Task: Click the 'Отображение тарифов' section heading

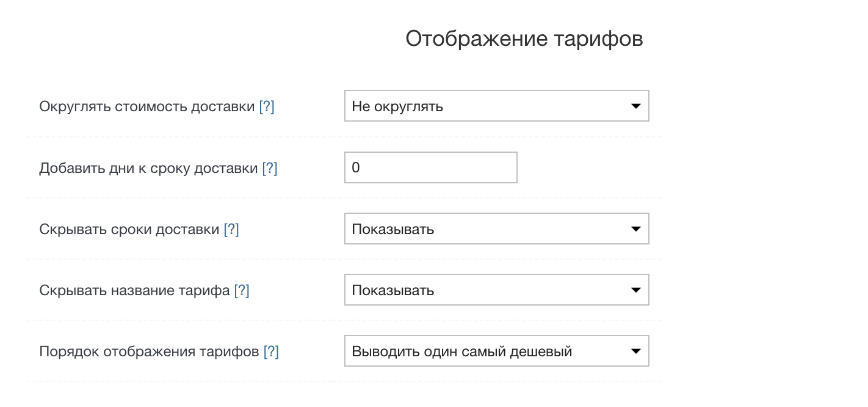Action: click(x=524, y=39)
